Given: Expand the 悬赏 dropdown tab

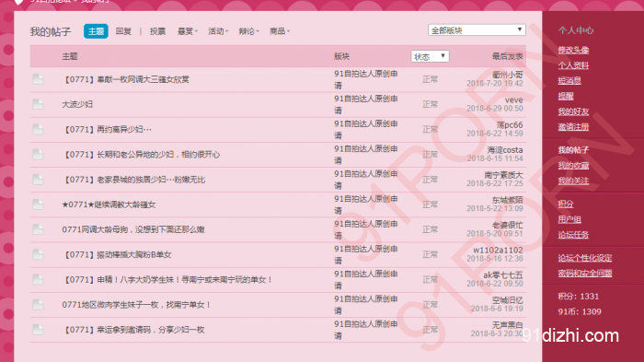Looking at the screenshot, I should point(188,31).
